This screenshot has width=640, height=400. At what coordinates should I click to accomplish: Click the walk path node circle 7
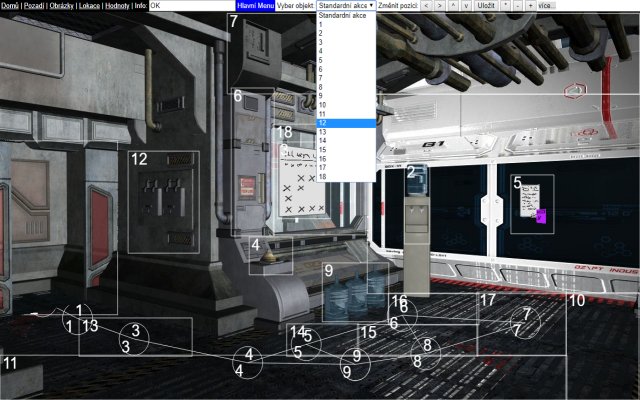click(525, 323)
